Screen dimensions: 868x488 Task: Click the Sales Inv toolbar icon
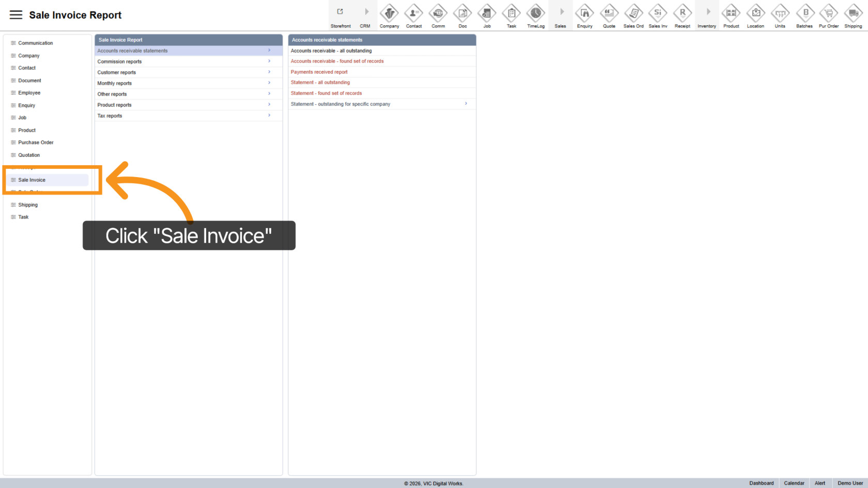tap(658, 15)
